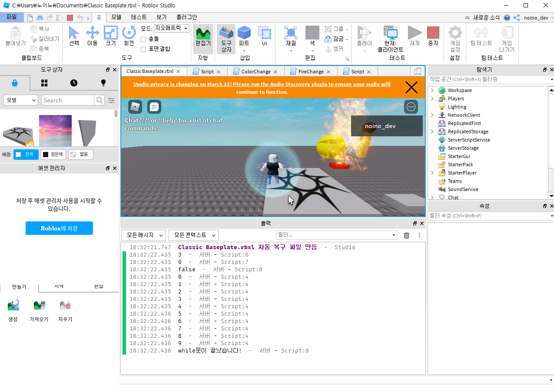The height and width of the screenshot is (392, 554).
Task: Expand the Players tree node
Action: point(432,99)
